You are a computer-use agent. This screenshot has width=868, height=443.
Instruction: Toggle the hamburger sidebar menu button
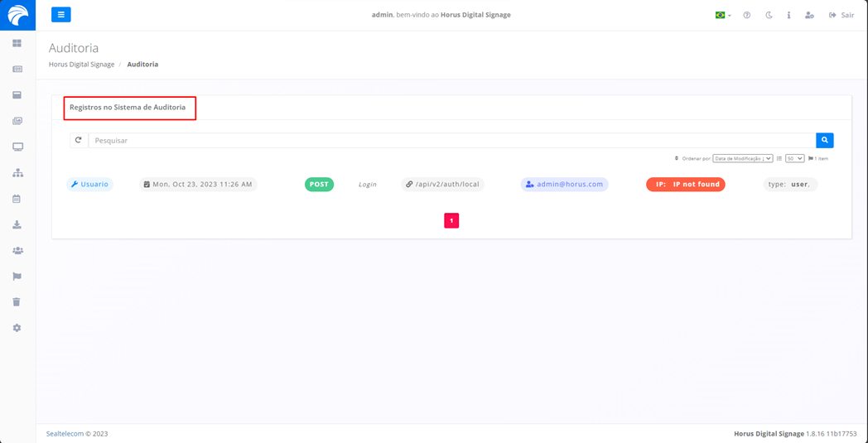tap(60, 15)
